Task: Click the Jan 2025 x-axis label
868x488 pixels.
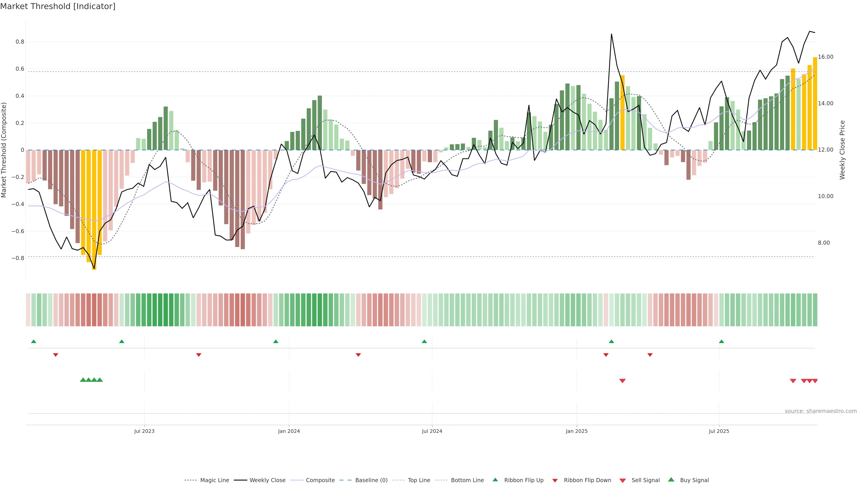Action: [x=577, y=431]
